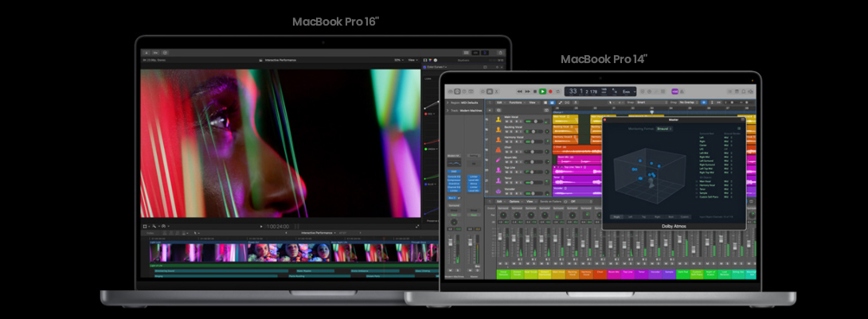
Task: Mute the Harmony Vocal track
Action: 506,141
